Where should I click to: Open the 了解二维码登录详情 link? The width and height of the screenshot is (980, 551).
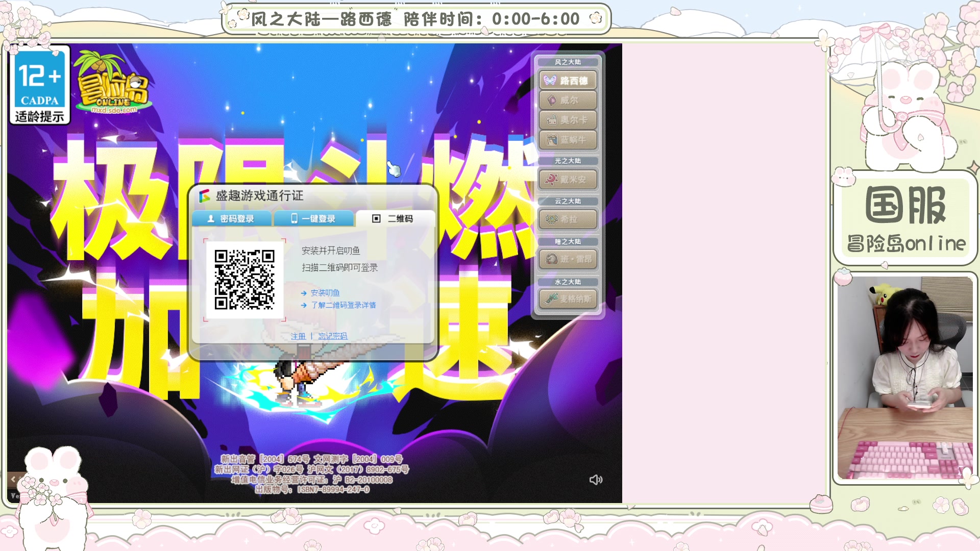click(x=343, y=305)
